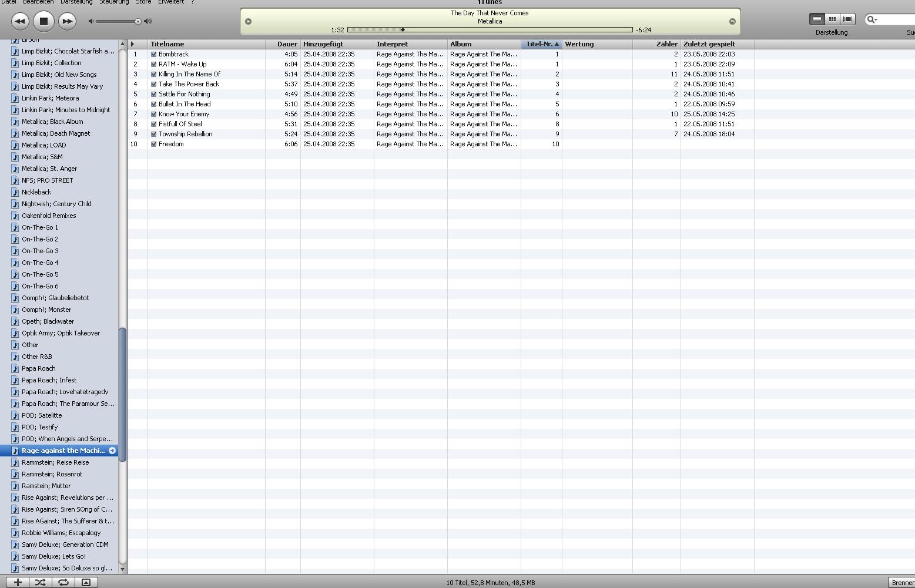Viewport: 915px width, 588px height.
Task: Sort by the Dauer column header
Action: point(283,44)
